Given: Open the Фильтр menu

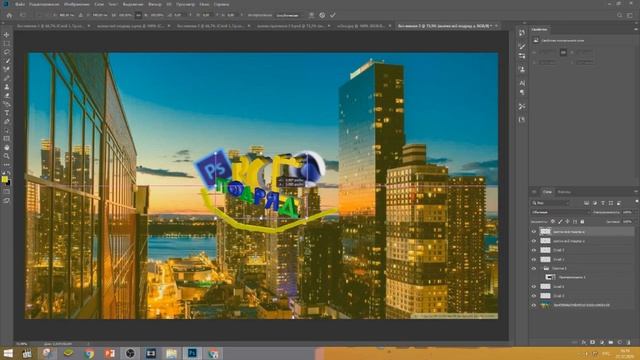Looking at the screenshot, I should tap(155, 4).
